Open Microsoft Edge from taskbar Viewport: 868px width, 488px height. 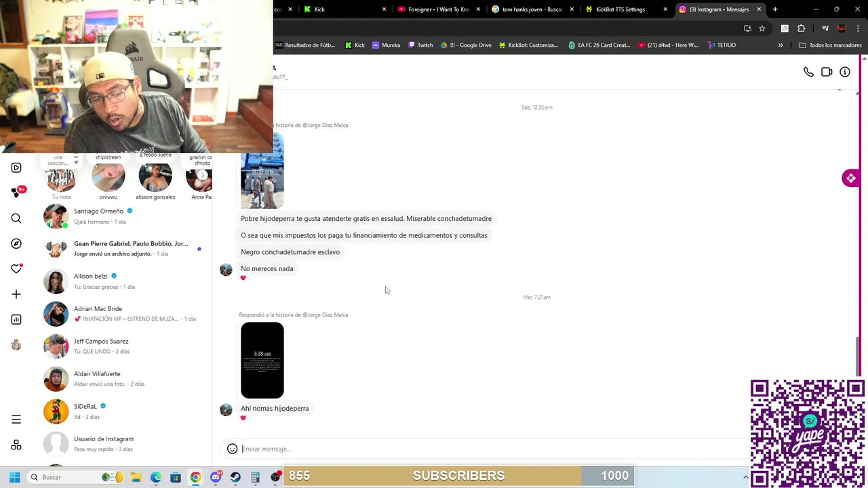(156, 477)
